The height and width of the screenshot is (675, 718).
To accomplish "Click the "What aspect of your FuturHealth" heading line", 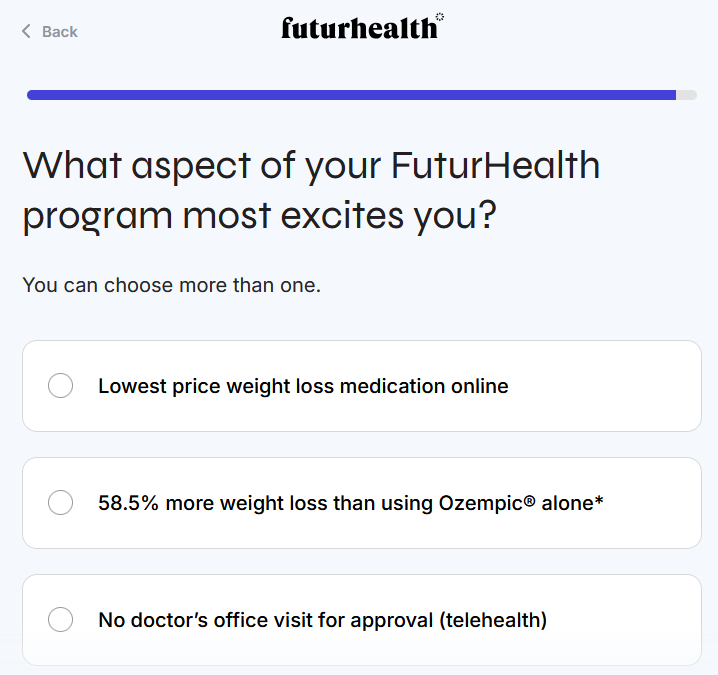I will click(311, 164).
